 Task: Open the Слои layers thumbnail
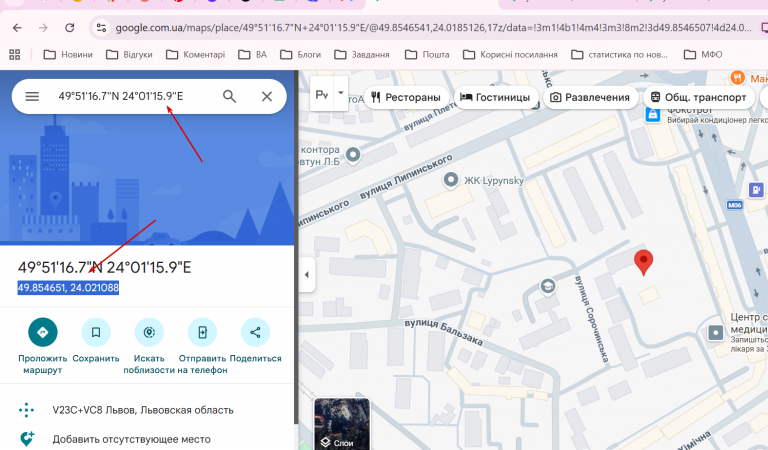pyautogui.click(x=342, y=424)
